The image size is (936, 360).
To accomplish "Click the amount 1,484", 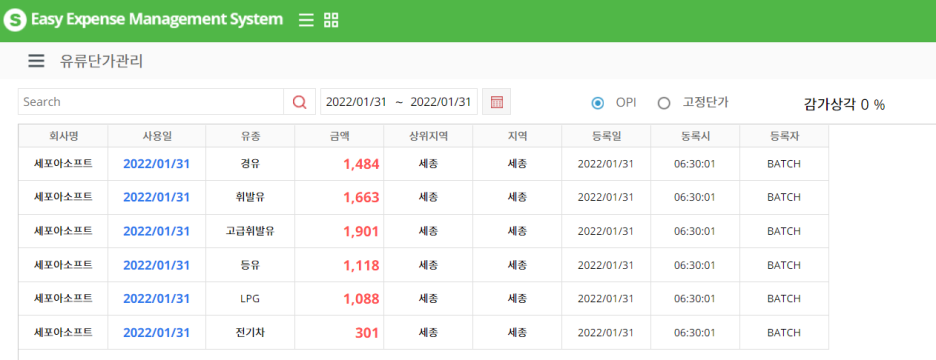I will (361, 164).
